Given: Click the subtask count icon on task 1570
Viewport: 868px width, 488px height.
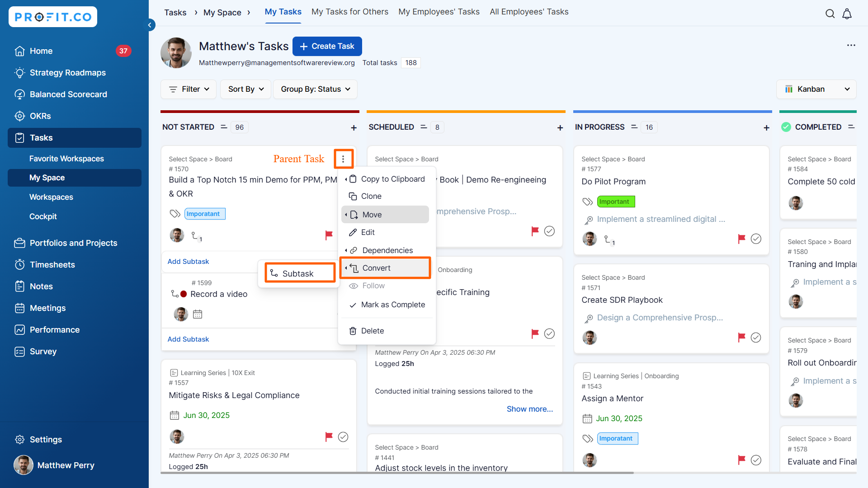Looking at the screenshot, I should pyautogui.click(x=197, y=236).
